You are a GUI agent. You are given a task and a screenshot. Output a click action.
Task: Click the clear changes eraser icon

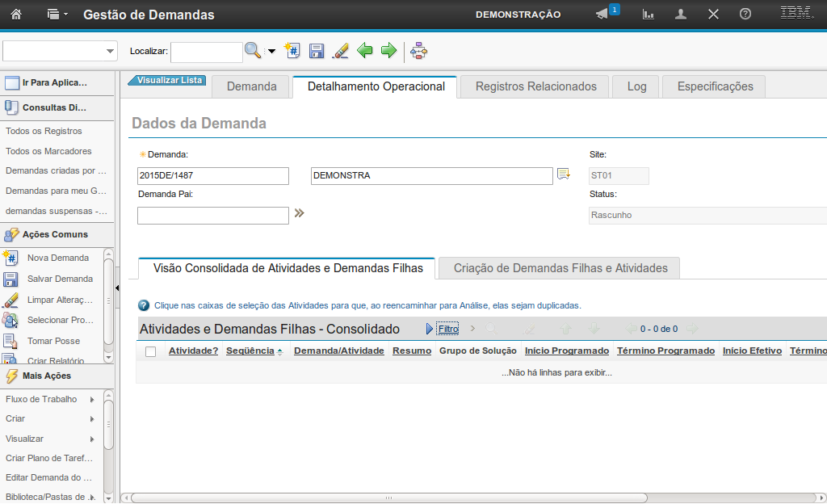point(341,51)
